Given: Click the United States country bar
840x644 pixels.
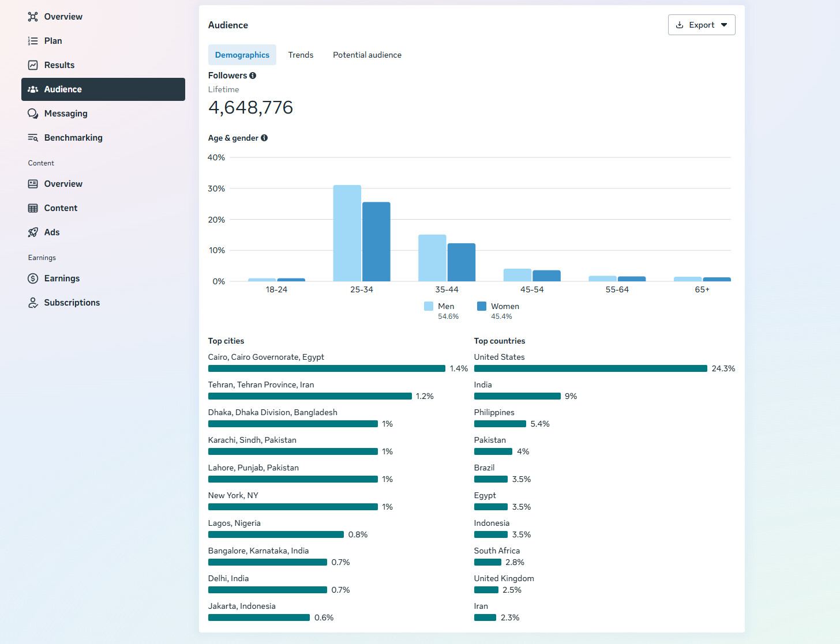Looking at the screenshot, I should (x=590, y=368).
